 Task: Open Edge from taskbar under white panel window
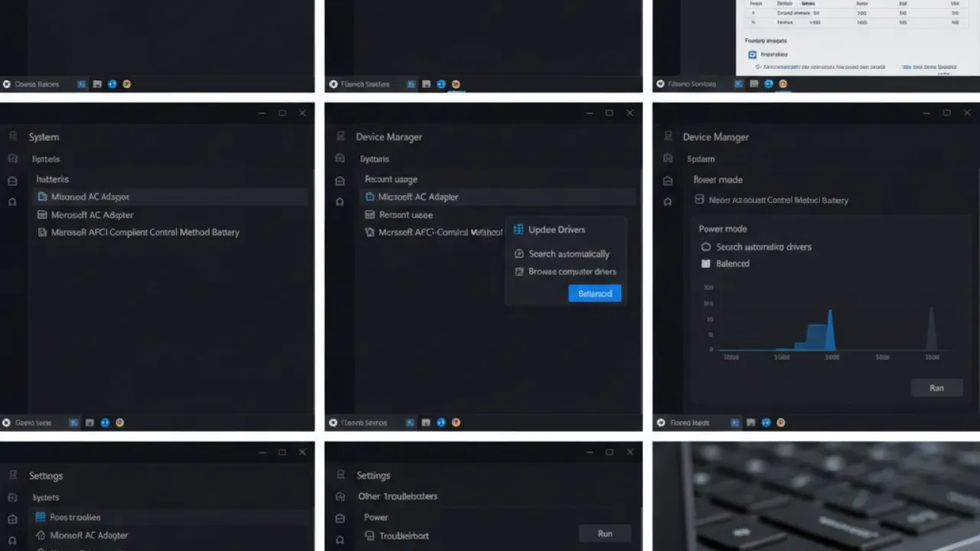click(x=768, y=84)
